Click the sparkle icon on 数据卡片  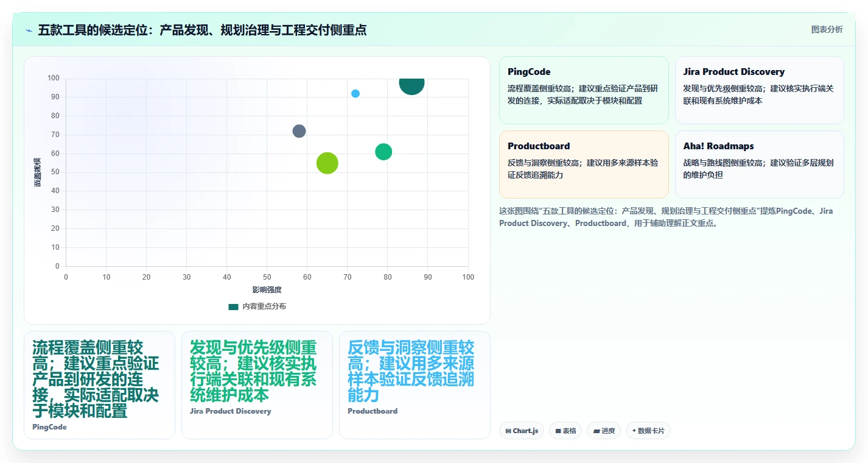[x=634, y=431]
